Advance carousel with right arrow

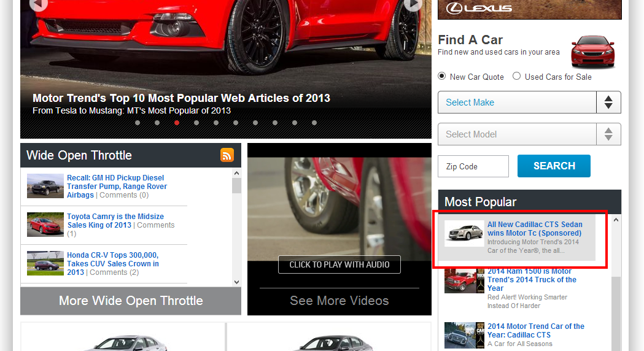(413, 4)
